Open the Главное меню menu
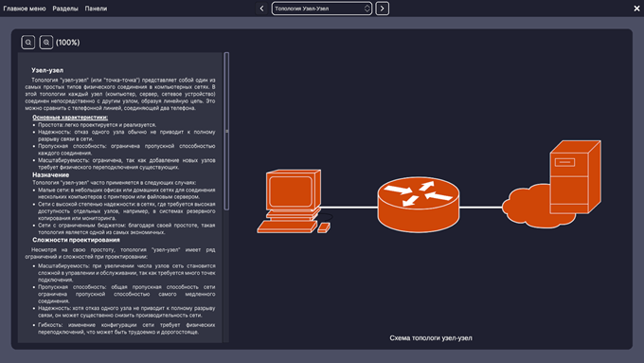Screen dimensions: 644x363 tap(25, 9)
